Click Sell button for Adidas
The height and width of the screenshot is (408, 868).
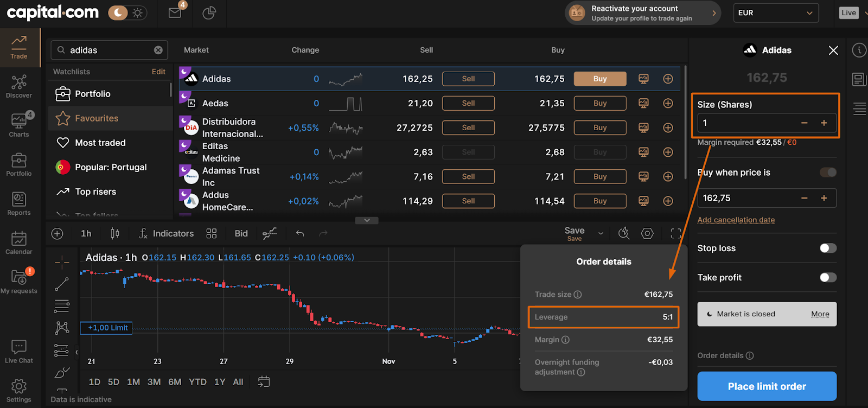click(x=468, y=79)
